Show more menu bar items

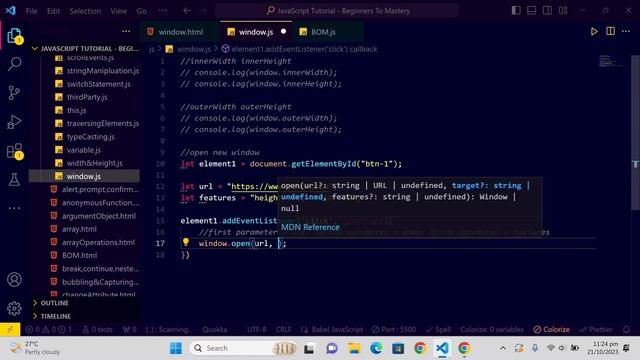coord(162,11)
